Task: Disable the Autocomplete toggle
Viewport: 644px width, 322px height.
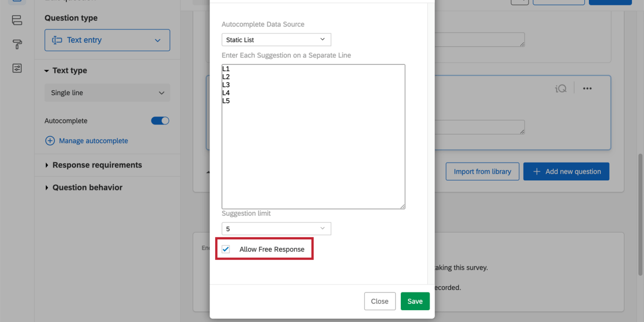Action: [x=160, y=121]
